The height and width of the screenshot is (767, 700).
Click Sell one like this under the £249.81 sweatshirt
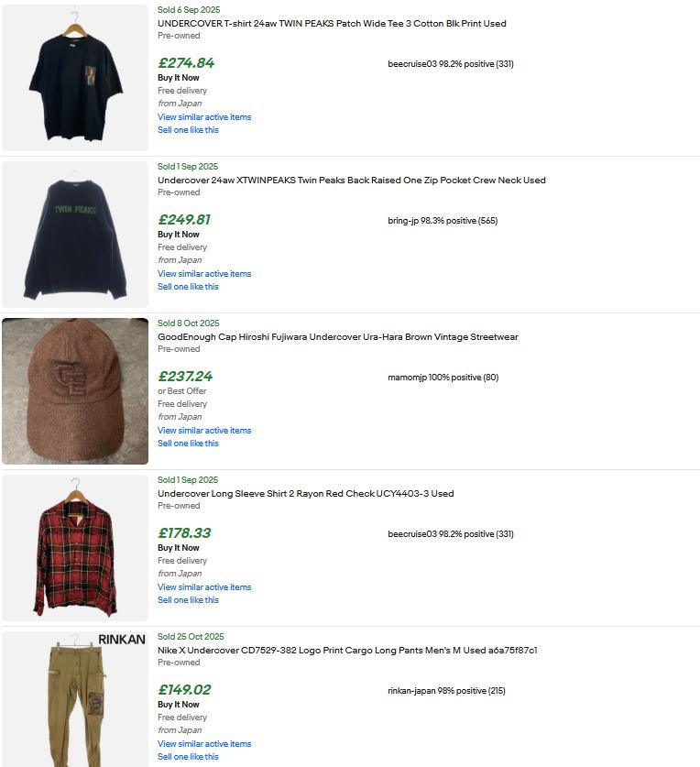pyautogui.click(x=188, y=287)
